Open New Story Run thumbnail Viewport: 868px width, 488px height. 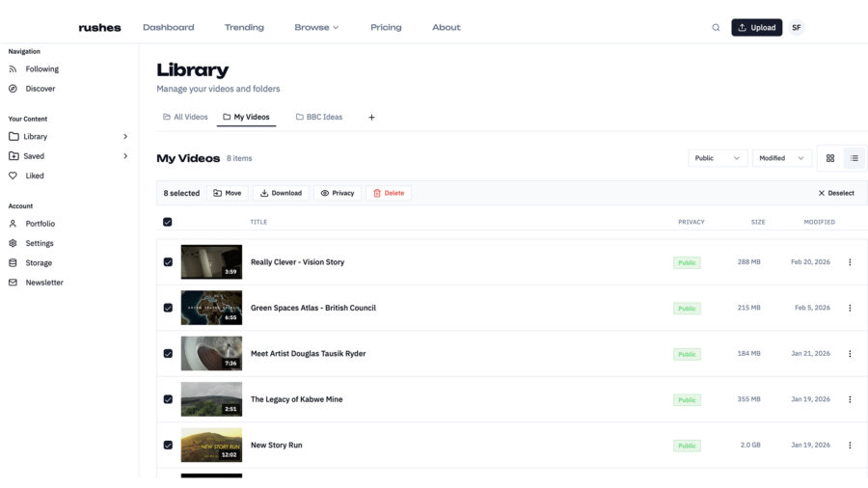pyautogui.click(x=211, y=445)
